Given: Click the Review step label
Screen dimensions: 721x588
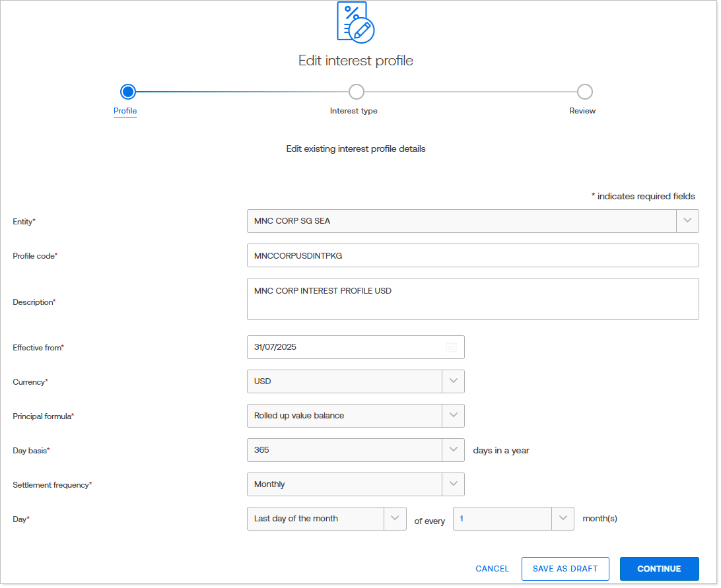Looking at the screenshot, I should (x=582, y=111).
